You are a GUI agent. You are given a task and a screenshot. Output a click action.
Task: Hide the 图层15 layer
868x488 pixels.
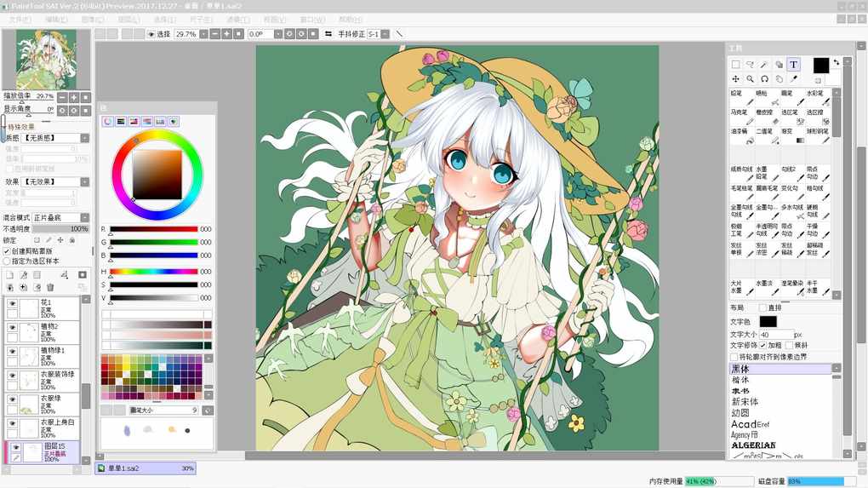pyautogui.click(x=15, y=447)
